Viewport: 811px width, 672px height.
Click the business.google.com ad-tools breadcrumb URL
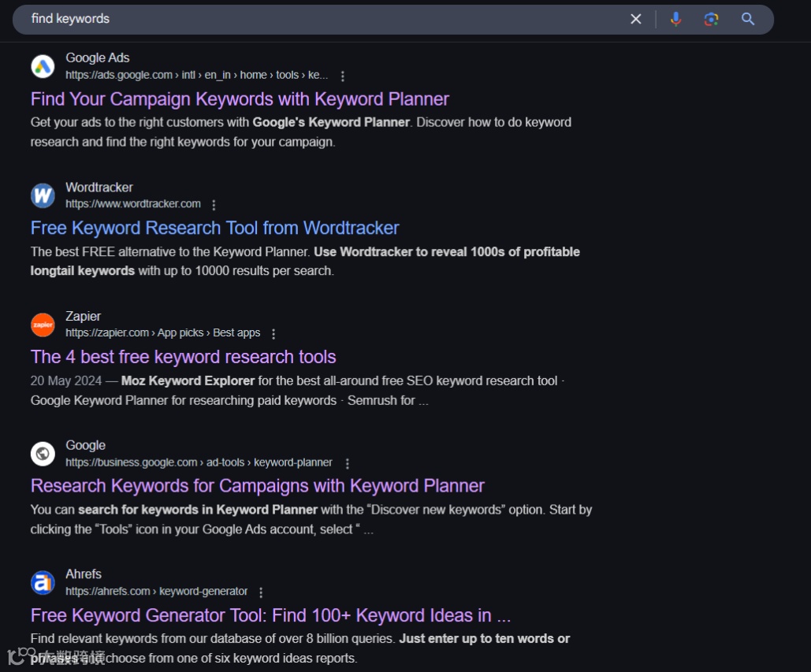point(199,462)
